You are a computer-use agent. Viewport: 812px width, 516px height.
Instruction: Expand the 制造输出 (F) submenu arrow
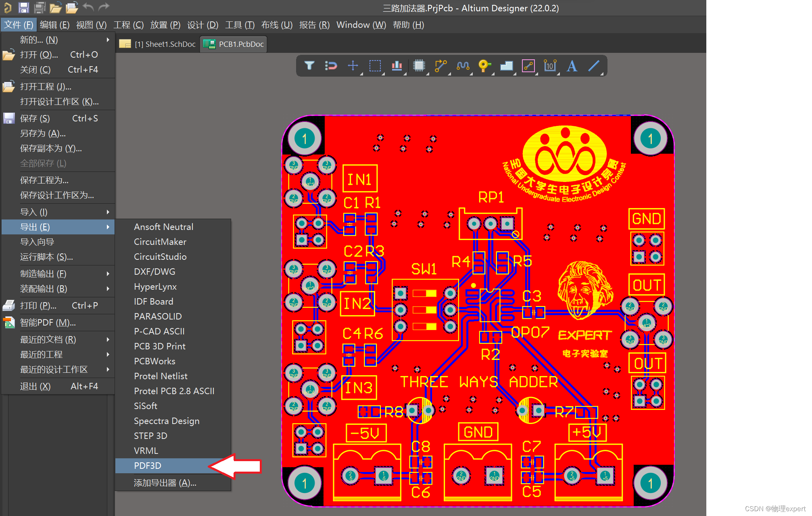(108, 274)
